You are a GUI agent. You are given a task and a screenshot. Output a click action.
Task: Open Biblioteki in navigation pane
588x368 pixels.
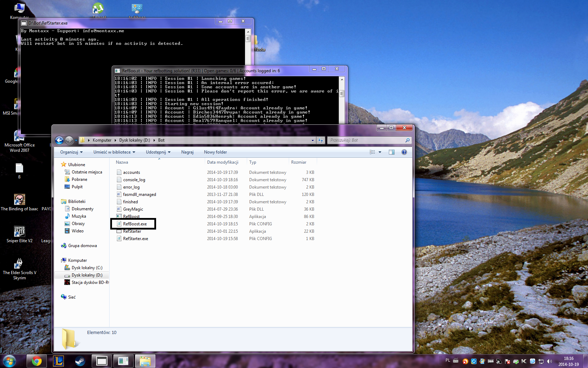76,202
